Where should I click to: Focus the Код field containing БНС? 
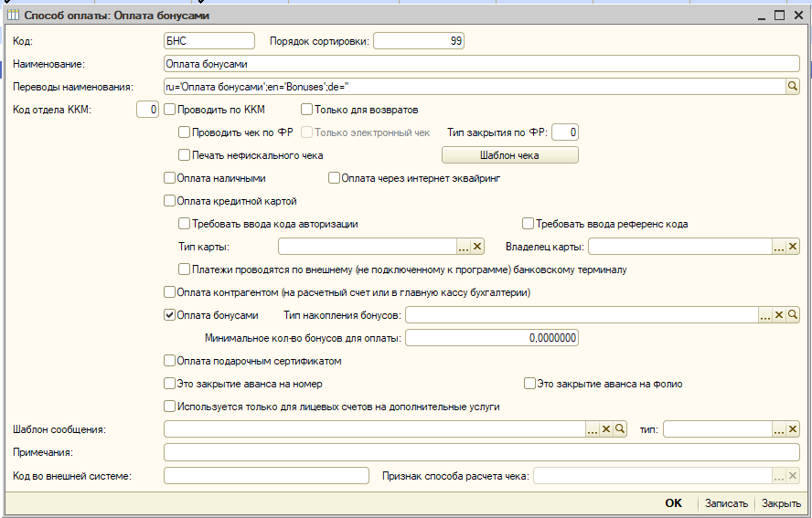coord(209,41)
